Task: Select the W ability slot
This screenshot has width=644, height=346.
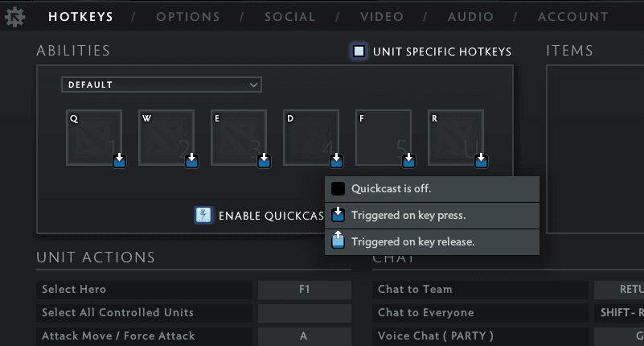Action: [166, 138]
